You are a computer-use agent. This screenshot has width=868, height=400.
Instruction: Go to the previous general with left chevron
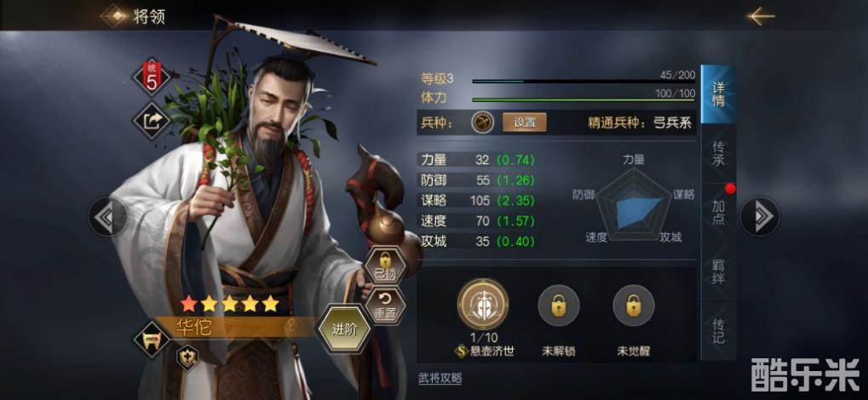pyautogui.click(x=108, y=216)
